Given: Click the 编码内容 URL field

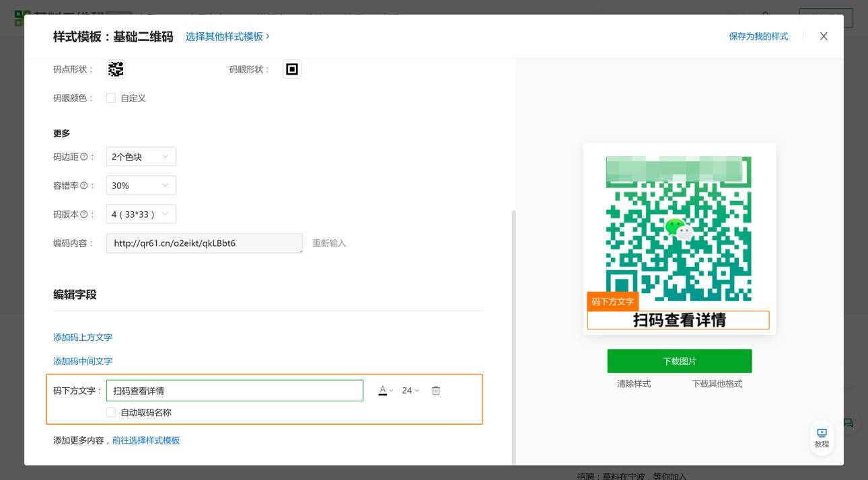Looking at the screenshot, I should 205,243.
